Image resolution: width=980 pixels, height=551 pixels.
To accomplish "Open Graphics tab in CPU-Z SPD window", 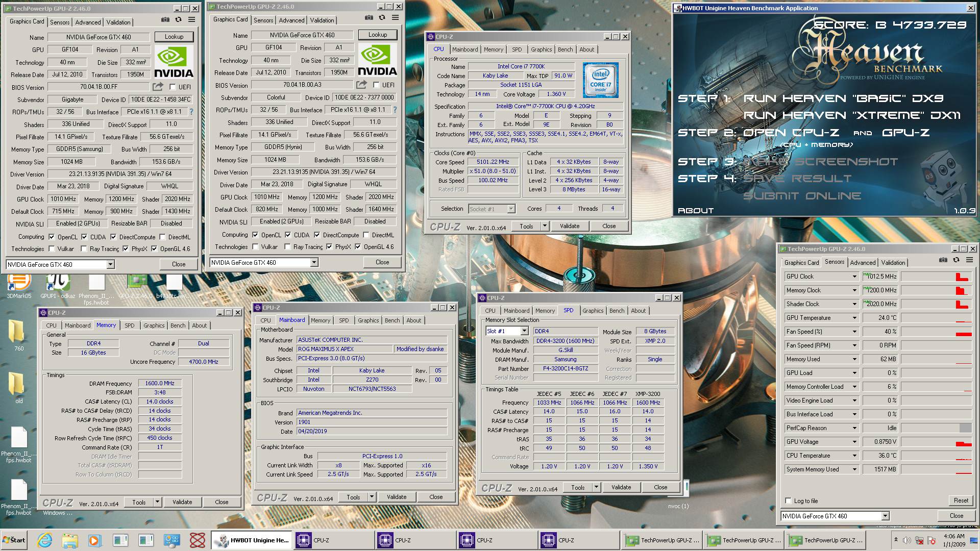I will click(593, 311).
